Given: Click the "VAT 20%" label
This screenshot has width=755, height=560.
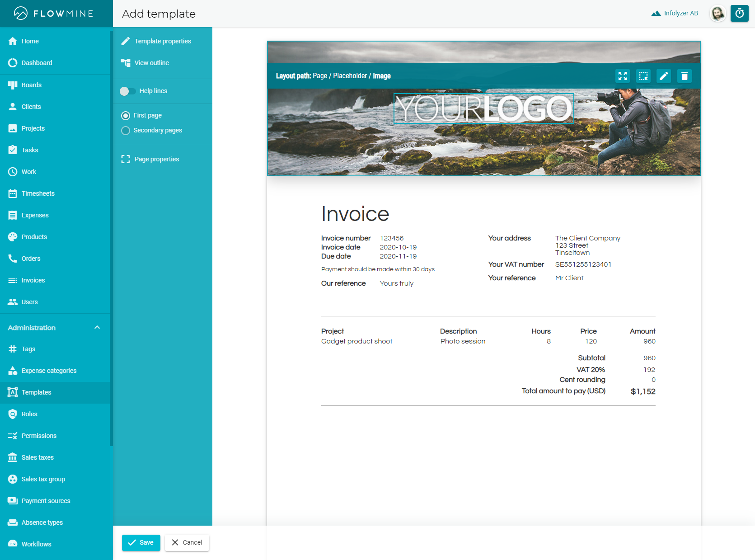Looking at the screenshot, I should pyautogui.click(x=591, y=370).
